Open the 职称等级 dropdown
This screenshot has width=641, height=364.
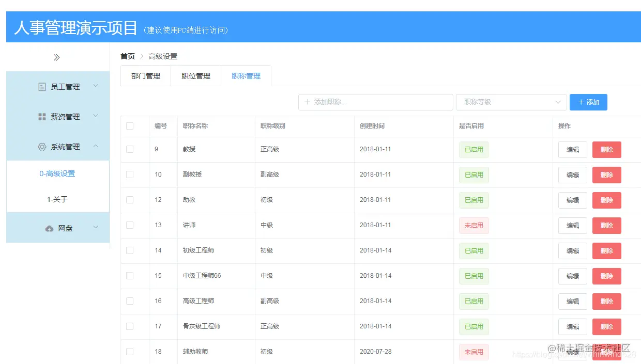(x=511, y=102)
